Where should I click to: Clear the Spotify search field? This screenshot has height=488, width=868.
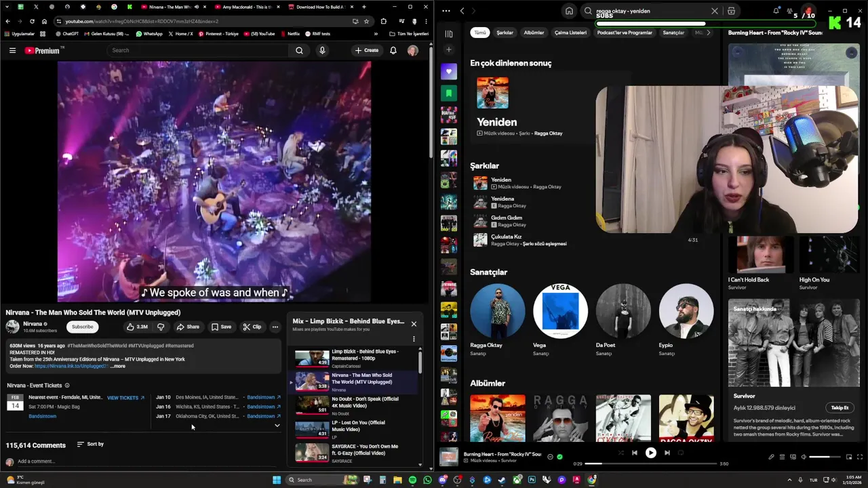point(714,11)
